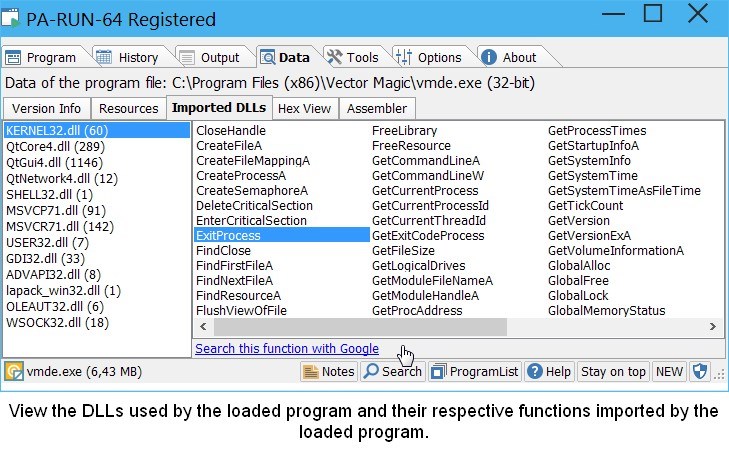Viewport: 729px width, 450px height.
Task: Click the shield icon in status bar
Action: coord(700,372)
